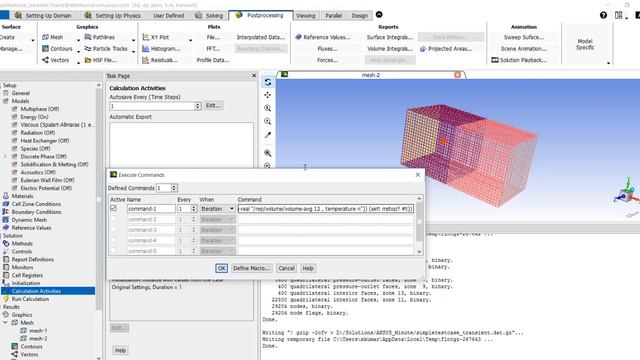Open the Histogram plot tool

(161, 49)
